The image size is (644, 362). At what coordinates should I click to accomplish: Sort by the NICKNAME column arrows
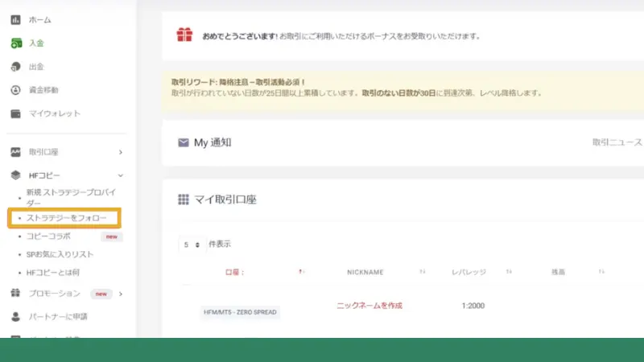click(x=422, y=272)
